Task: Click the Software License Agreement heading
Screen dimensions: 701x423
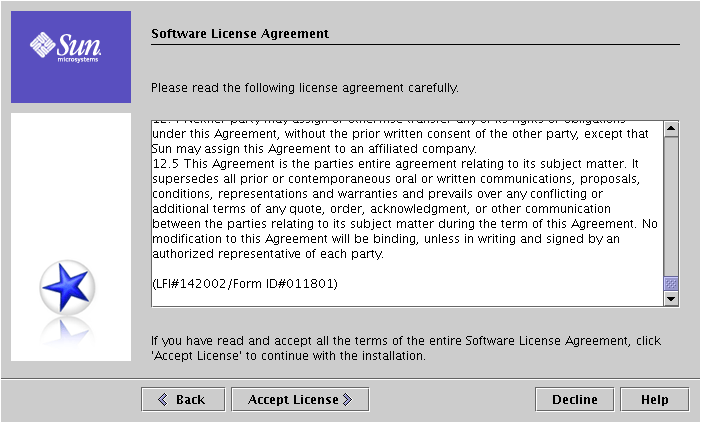Action: [x=240, y=34]
